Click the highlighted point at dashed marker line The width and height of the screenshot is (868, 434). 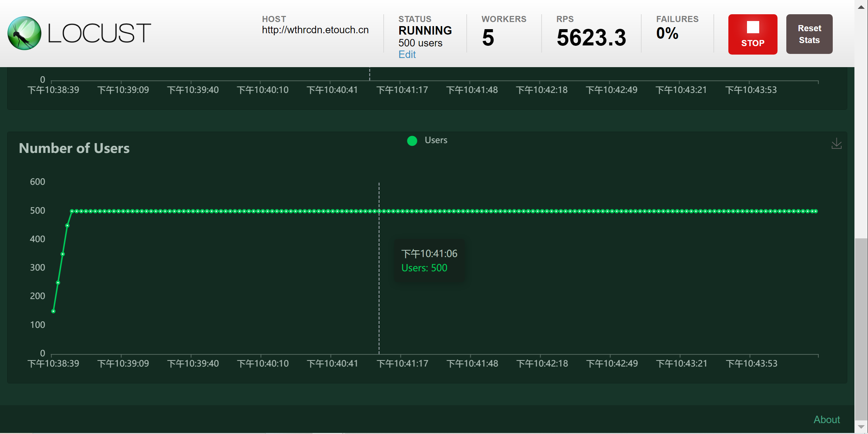(x=379, y=211)
